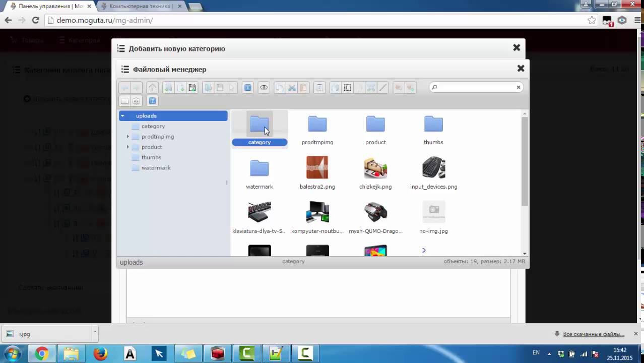Click EN language indicator in tray
The width and height of the screenshot is (644, 363).
[536, 353]
